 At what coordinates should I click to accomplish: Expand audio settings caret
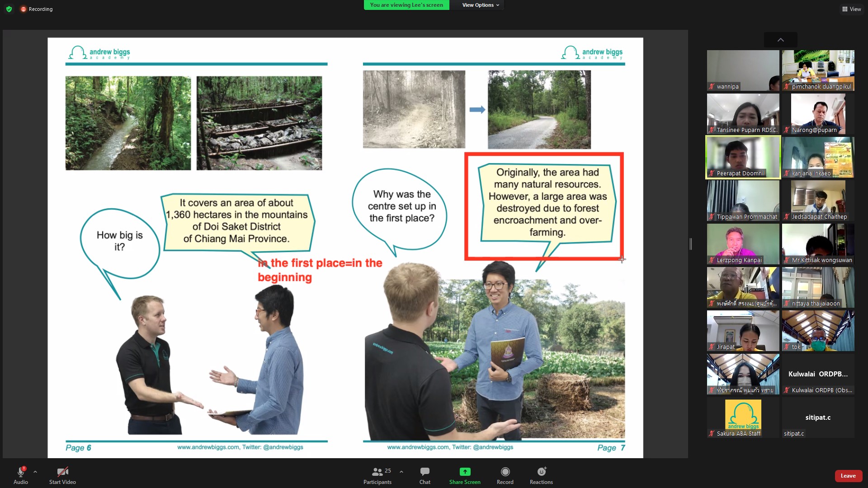click(35, 472)
